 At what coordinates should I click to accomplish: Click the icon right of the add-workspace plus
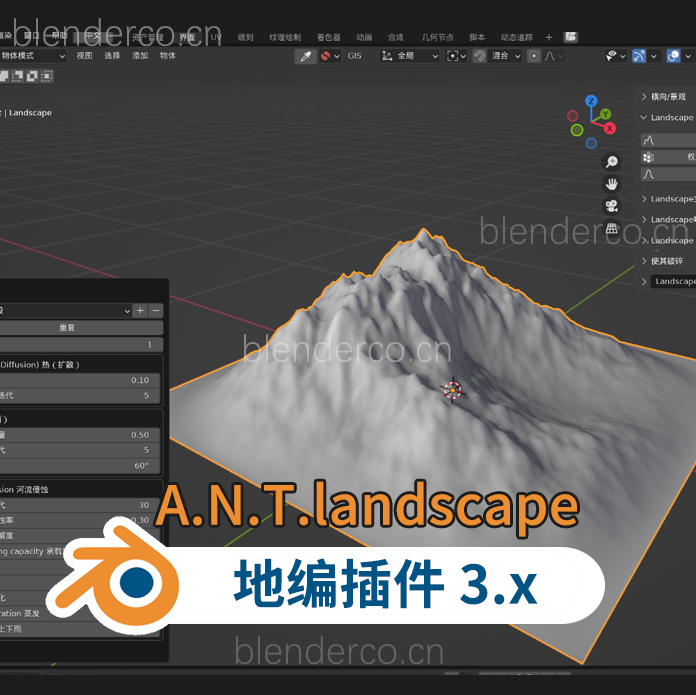tap(571, 37)
